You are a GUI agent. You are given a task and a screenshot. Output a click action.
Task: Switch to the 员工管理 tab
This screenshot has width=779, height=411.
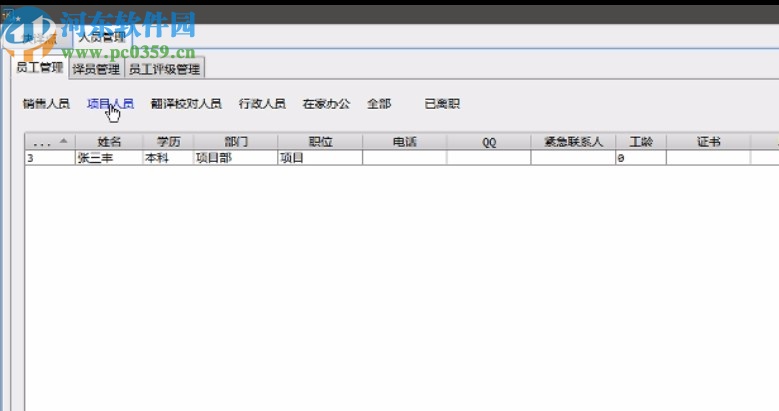[x=40, y=67]
